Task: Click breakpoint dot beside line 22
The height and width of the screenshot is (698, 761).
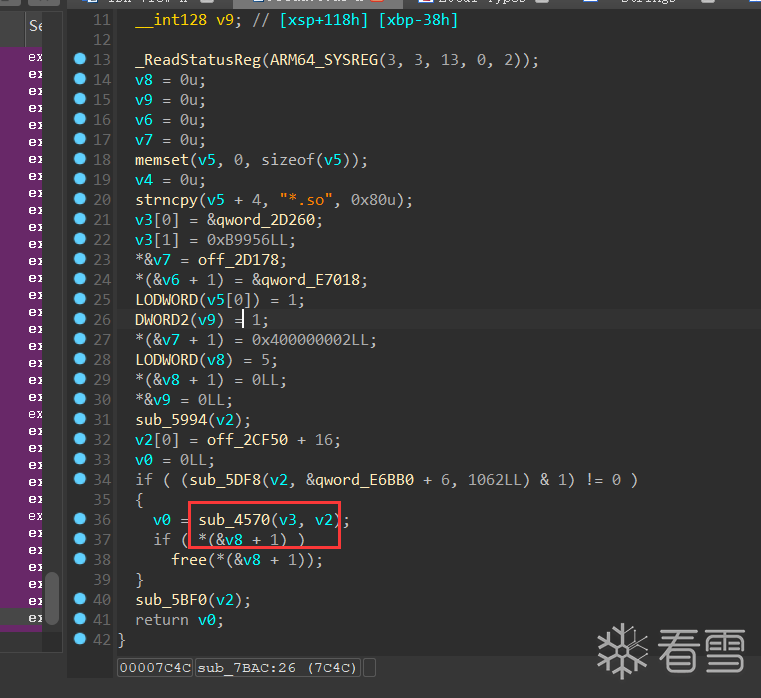Action: point(80,239)
